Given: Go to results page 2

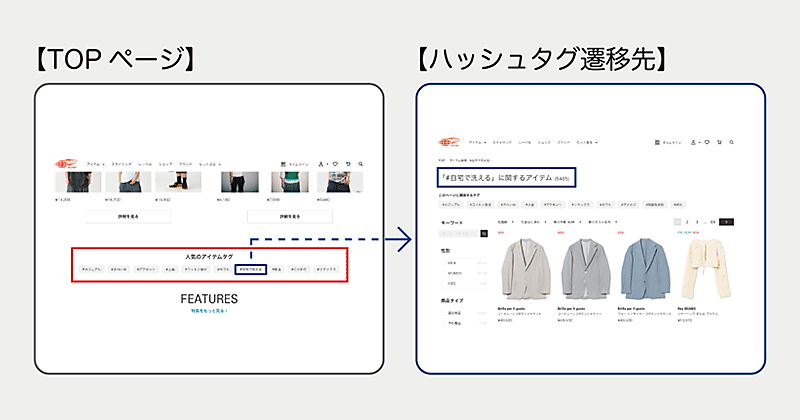Looking at the screenshot, I should (x=687, y=222).
